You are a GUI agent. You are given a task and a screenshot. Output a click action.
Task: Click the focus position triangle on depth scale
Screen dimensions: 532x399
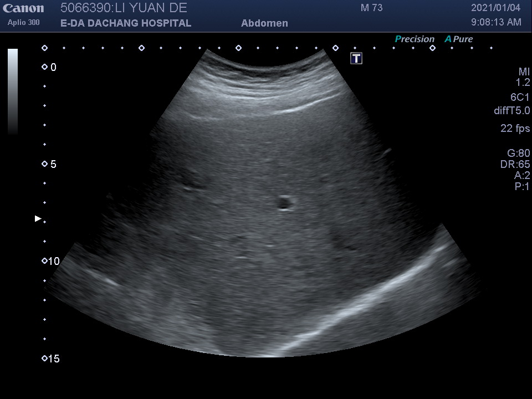click(38, 219)
